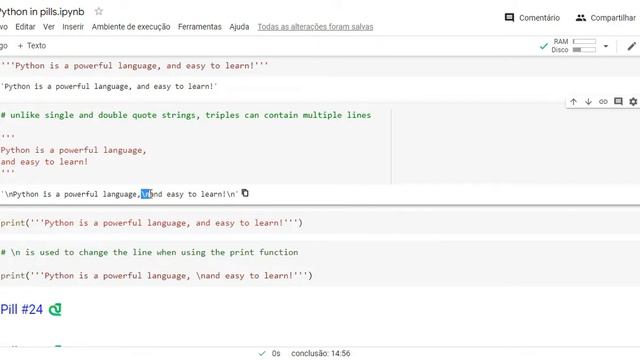640x360 pixels.
Task: Click the 'conclusão: 14:56' status text
Action: [320, 353]
